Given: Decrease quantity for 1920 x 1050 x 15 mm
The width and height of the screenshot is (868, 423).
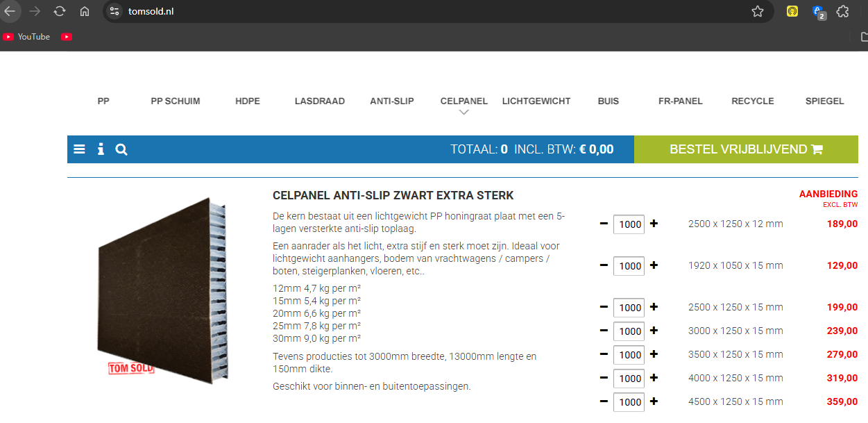Looking at the screenshot, I should click(x=604, y=265).
